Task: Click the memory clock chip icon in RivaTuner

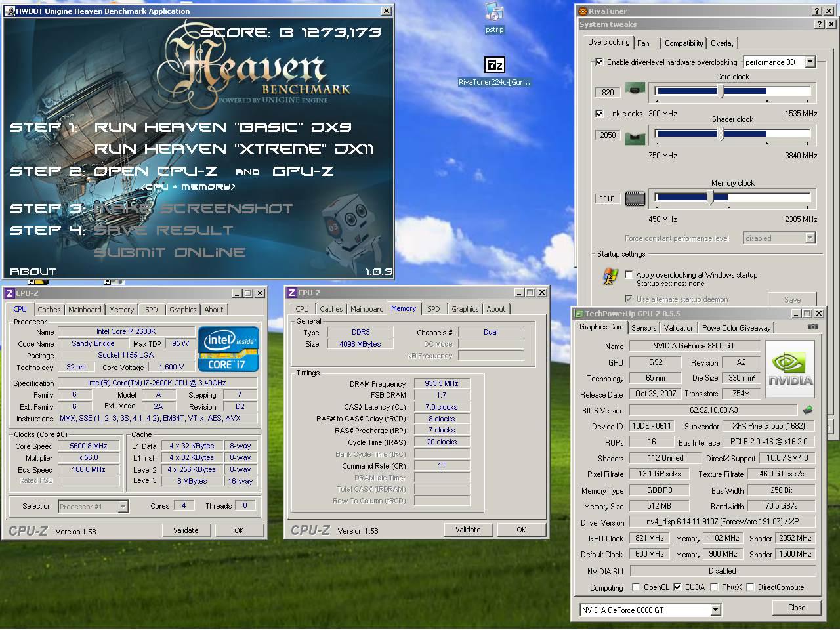Action: coord(635,198)
